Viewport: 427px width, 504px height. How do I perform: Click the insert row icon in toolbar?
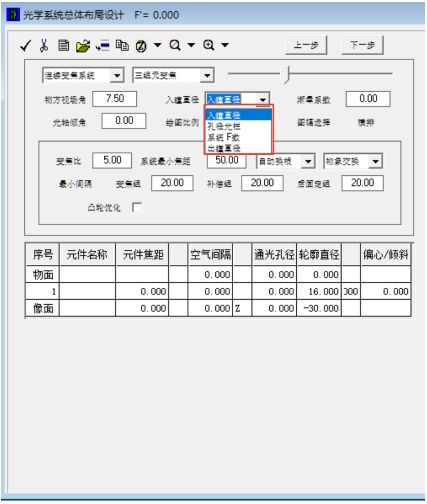pyautogui.click(x=102, y=45)
